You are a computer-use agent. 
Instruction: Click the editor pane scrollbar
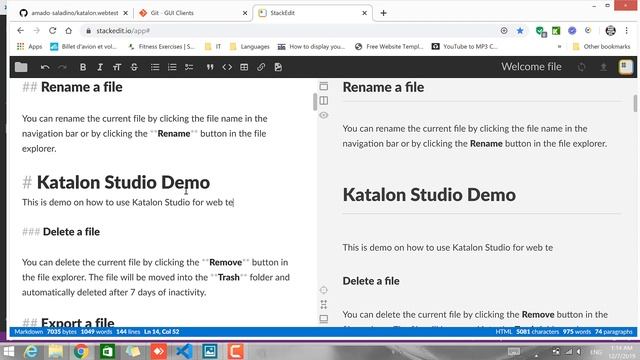click(315, 102)
